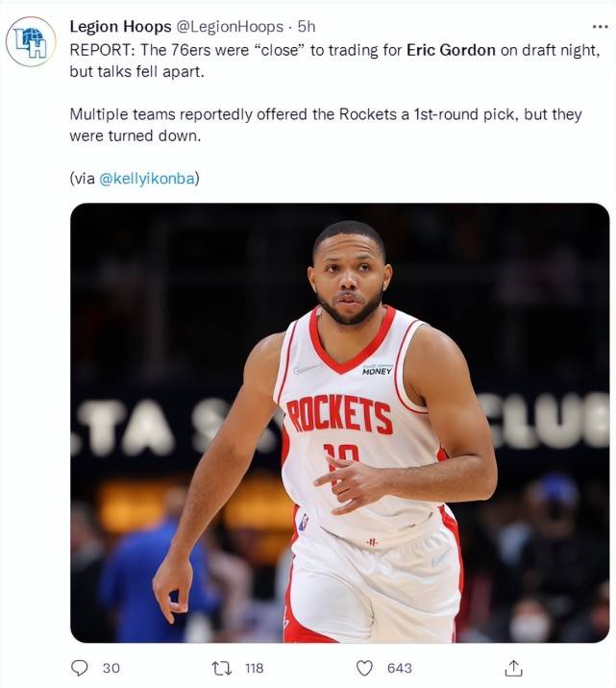This screenshot has height=688, width=616.
Task: Click the retweet arrows icon
Action: 222,668
